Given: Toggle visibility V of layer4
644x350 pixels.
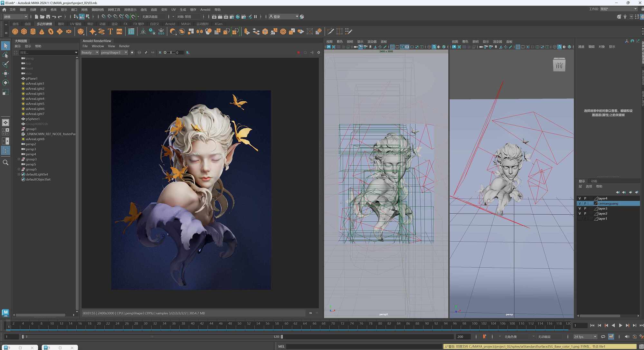Looking at the screenshot, I should pyautogui.click(x=580, y=198).
